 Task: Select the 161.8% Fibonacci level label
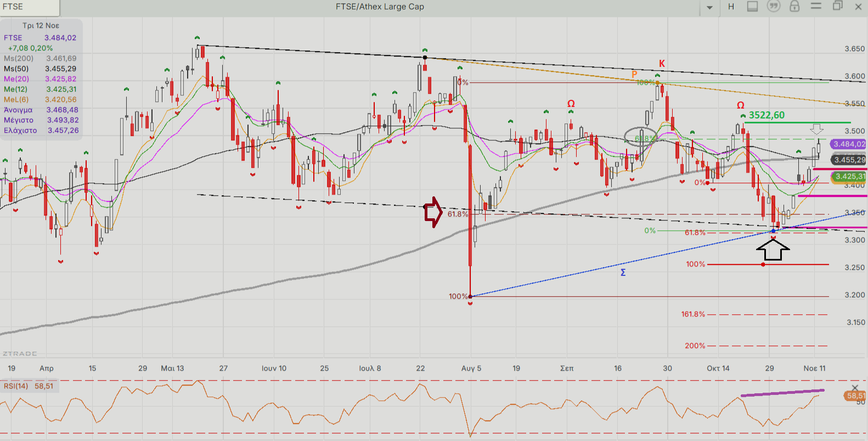693,314
